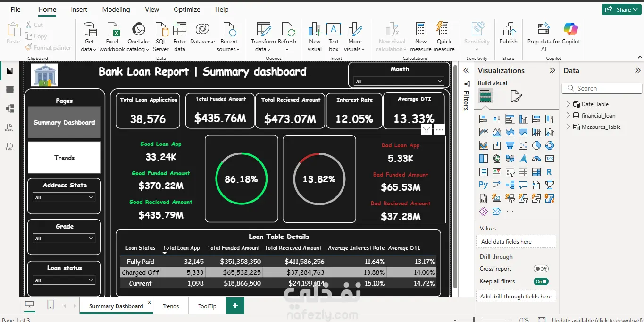Click the Get data icon
The height and width of the screenshot is (322, 644).
click(x=89, y=36)
